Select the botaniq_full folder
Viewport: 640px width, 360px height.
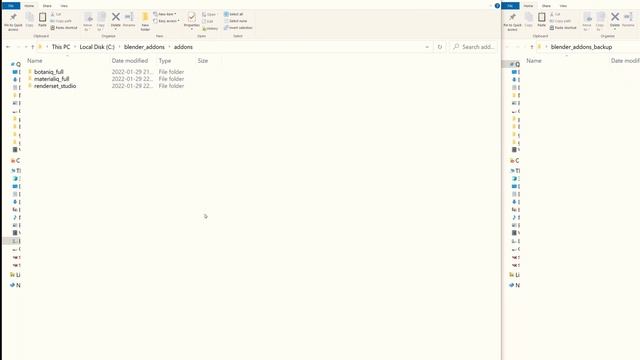point(49,72)
